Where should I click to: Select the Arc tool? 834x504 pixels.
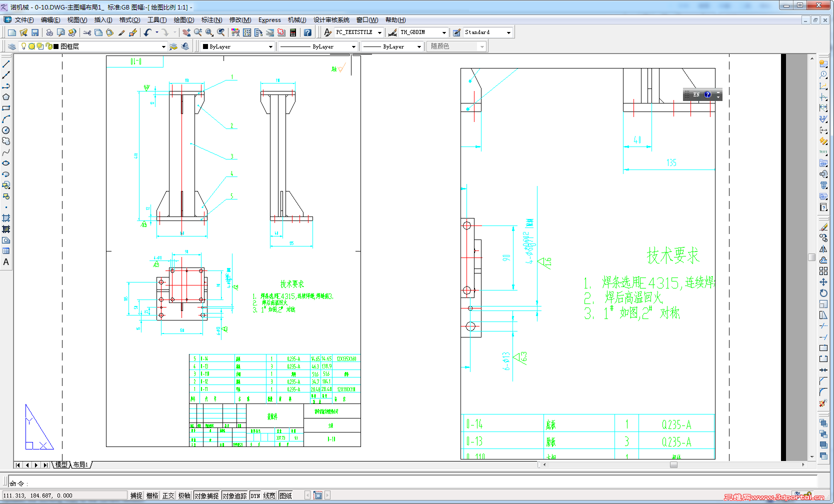pos(6,119)
